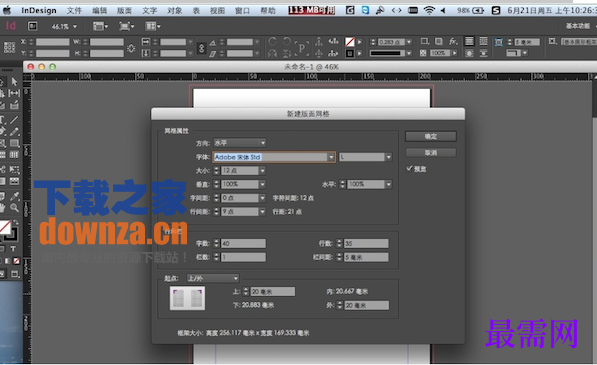
Task: Click the 外 outside margin stepper
Action: (340, 305)
